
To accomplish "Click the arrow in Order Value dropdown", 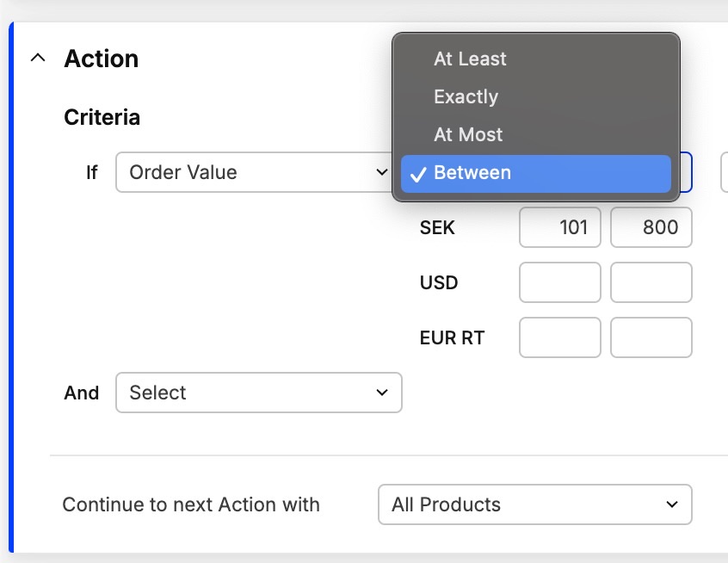I will coord(382,172).
